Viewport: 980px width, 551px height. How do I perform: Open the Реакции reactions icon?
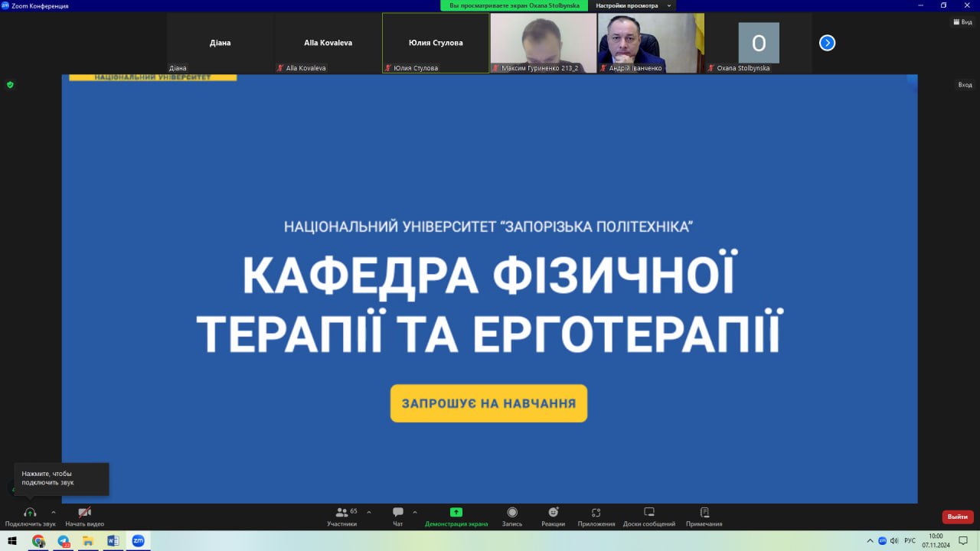[x=553, y=513]
